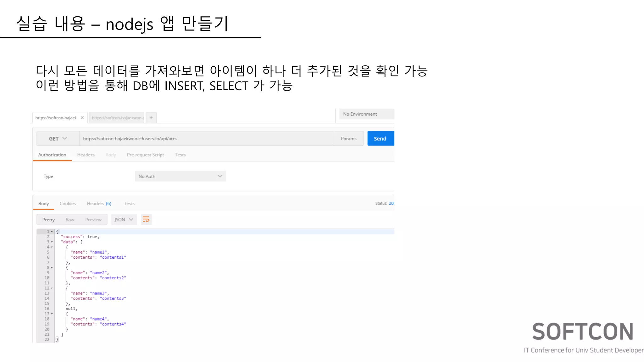This screenshot has width=644, height=362.
Task: Select the Pretty view mode
Action: tap(48, 220)
